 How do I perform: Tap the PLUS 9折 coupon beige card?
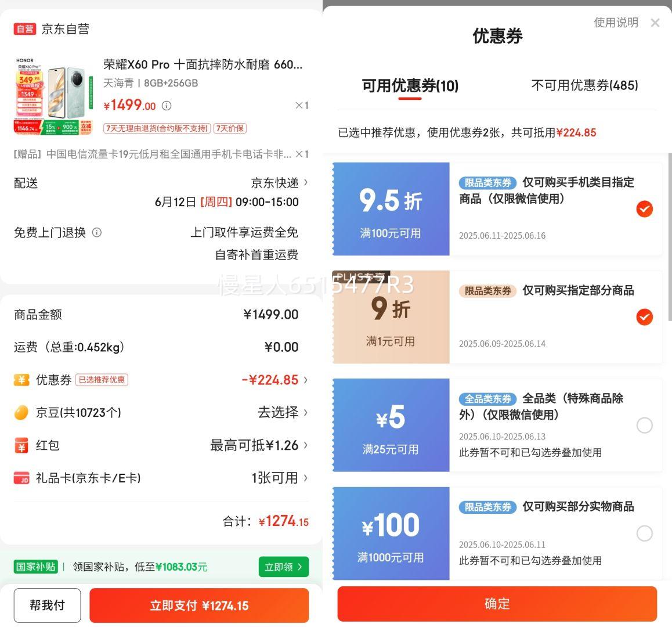pos(391,317)
